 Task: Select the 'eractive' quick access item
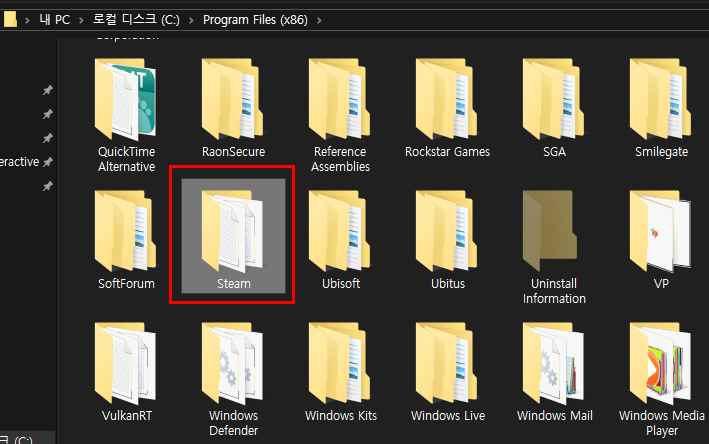pyautogui.click(x=19, y=162)
